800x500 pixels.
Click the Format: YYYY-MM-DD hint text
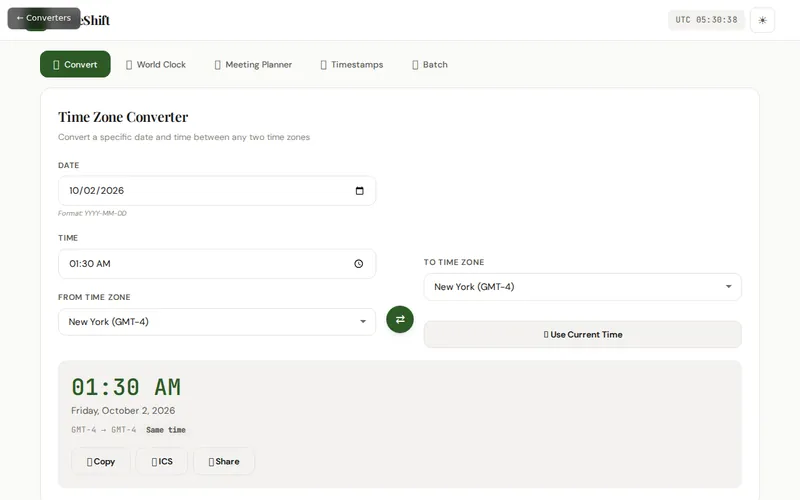pyautogui.click(x=92, y=213)
